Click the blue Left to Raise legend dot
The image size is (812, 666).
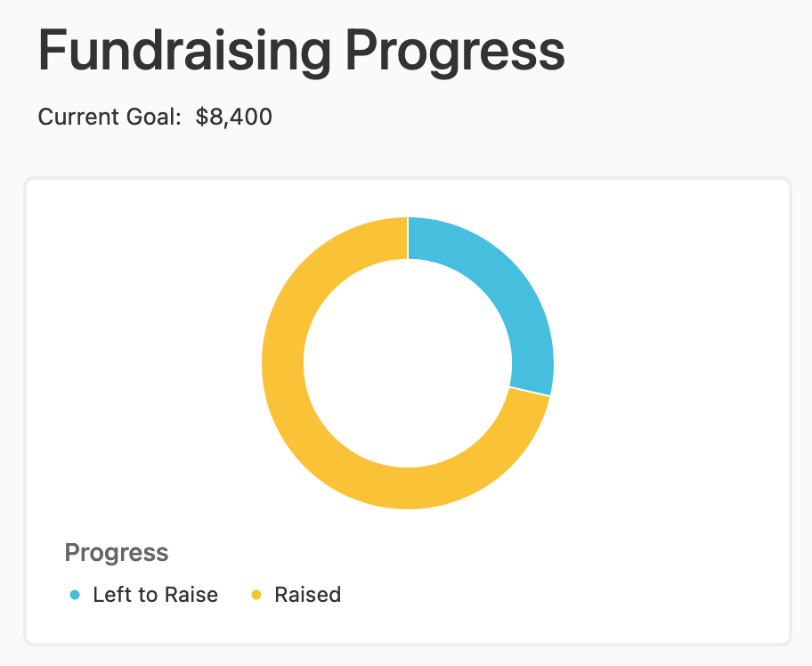point(75,595)
